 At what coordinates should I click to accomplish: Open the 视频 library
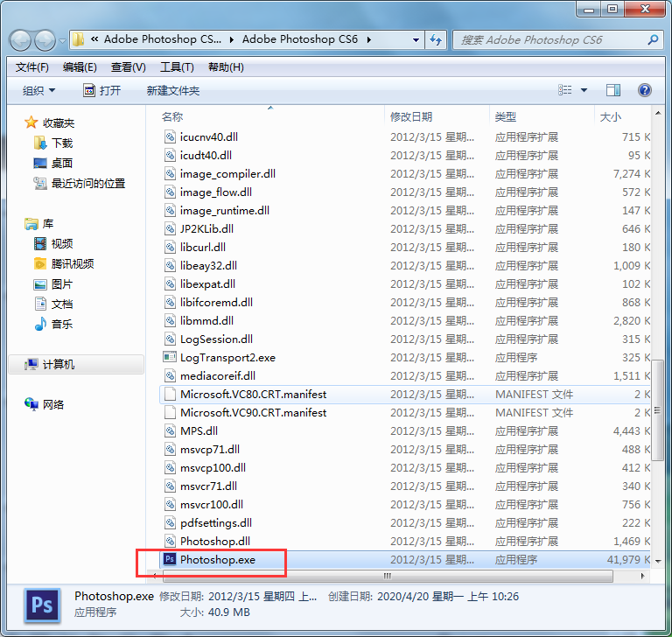tap(53, 243)
